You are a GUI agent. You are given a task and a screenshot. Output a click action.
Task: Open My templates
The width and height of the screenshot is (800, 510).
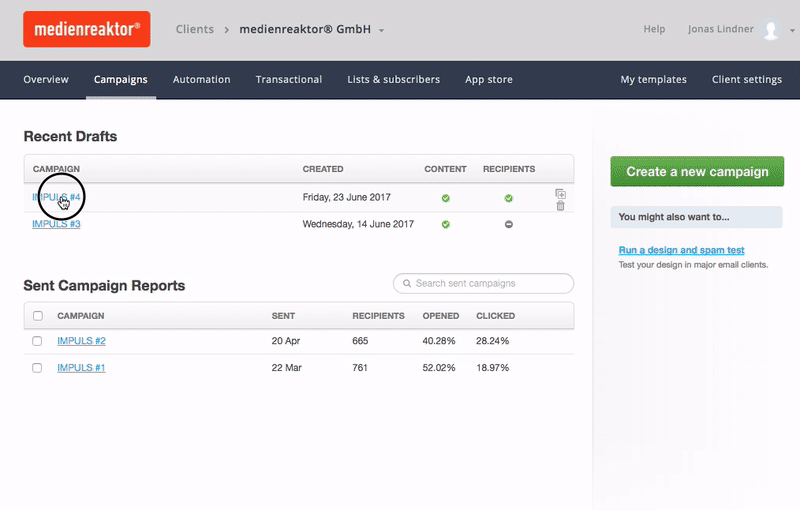point(654,80)
